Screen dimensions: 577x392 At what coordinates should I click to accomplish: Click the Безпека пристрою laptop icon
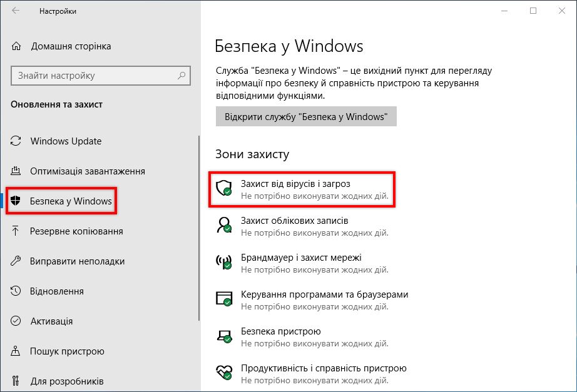tap(223, 336)
